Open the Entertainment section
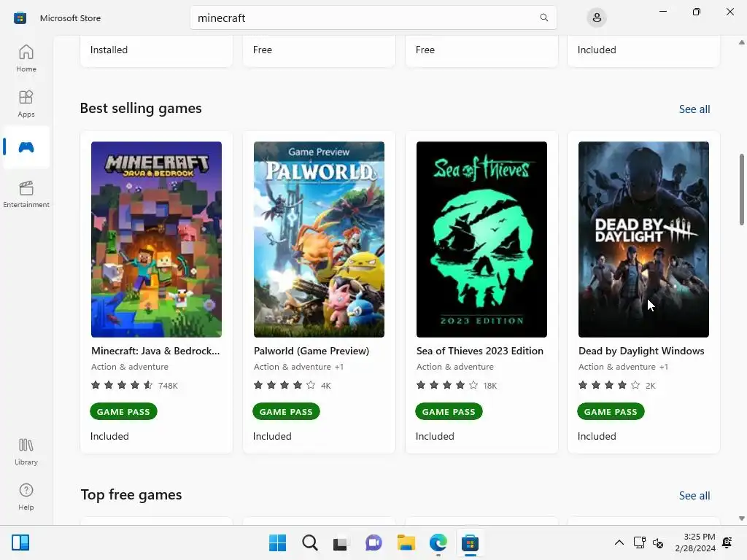 point(26,194)
